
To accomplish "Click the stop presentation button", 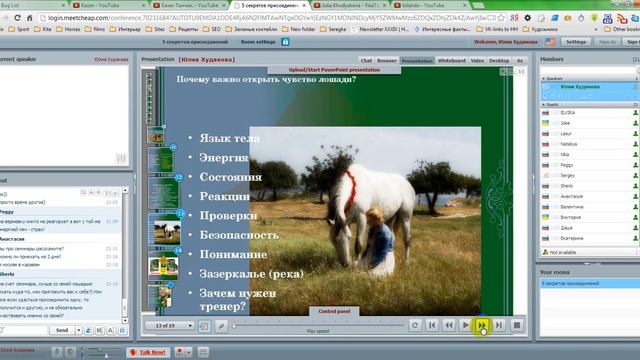I will 517,325.
